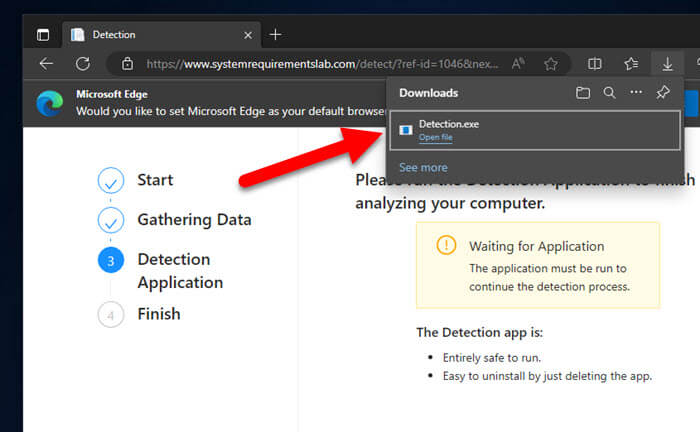This screenshot has height=432, width=700.
Task: Refresh the current page
Action: point(83,64)
